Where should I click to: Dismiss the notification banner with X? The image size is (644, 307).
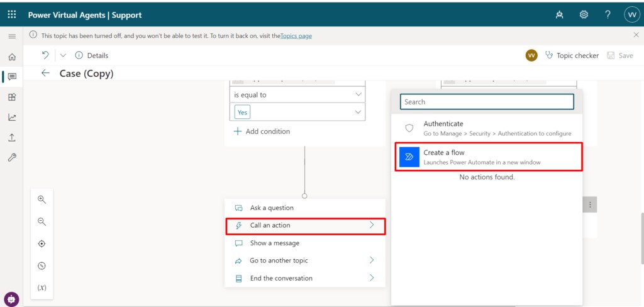(x=636, y=35)
